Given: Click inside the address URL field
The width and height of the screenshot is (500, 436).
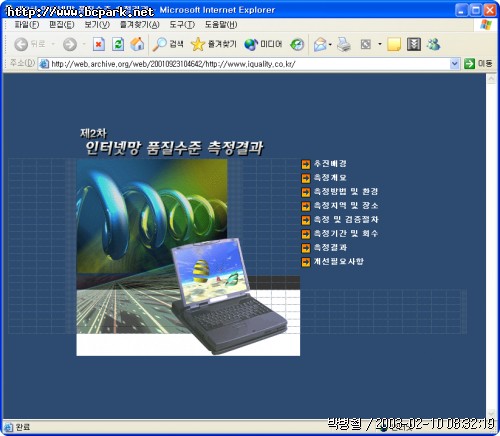Looking at the screenshot, I should click(248, 64).
